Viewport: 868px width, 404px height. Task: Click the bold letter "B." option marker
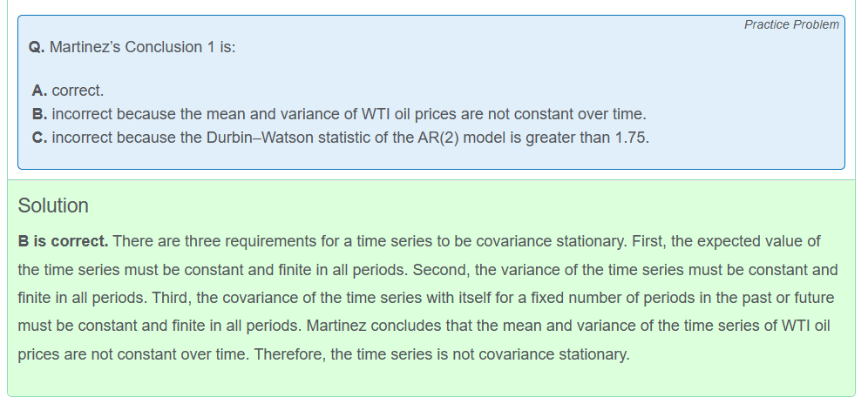pyautogui.click(x=39, y=114)
